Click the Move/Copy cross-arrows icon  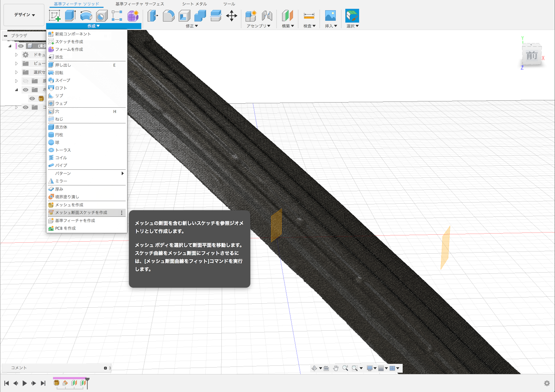(x=231, y=16)
